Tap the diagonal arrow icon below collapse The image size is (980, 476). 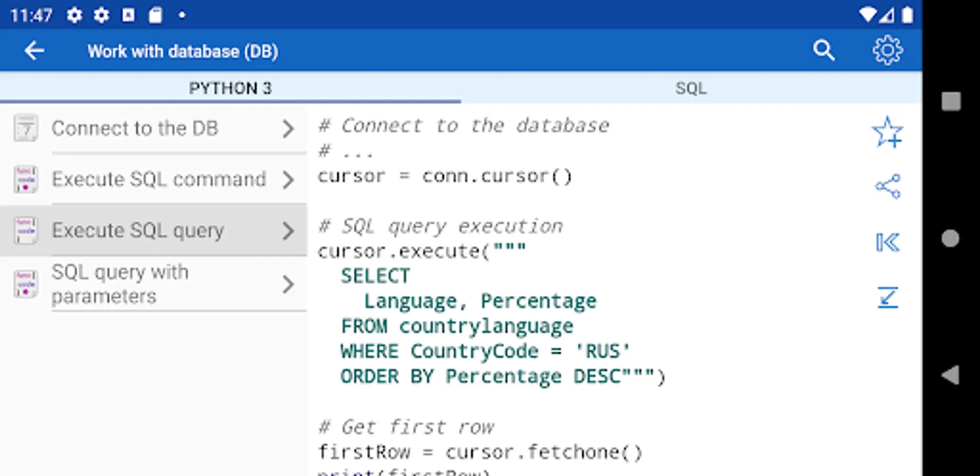pos(887,297)
